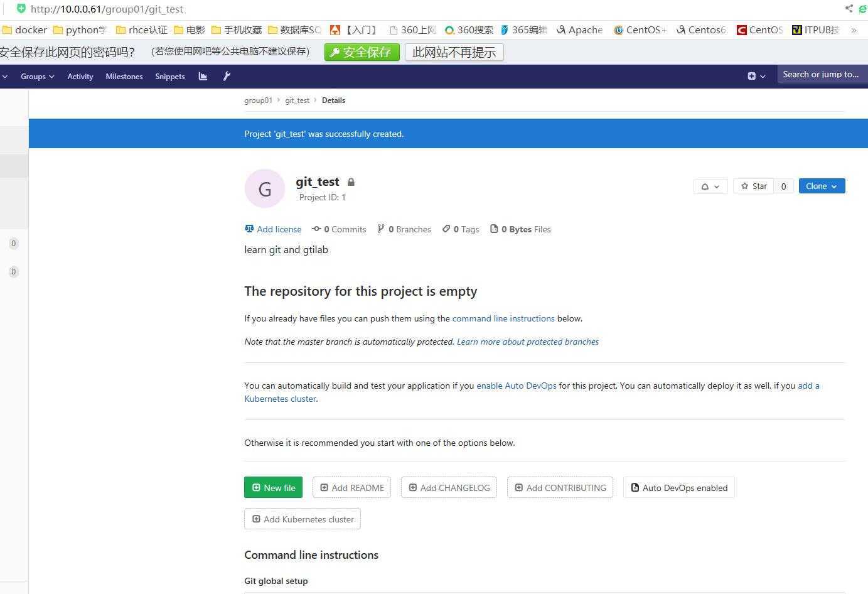Click the green 安全保存 button
Viewport: 868px width, 594px height.
[x=362, y=52]
